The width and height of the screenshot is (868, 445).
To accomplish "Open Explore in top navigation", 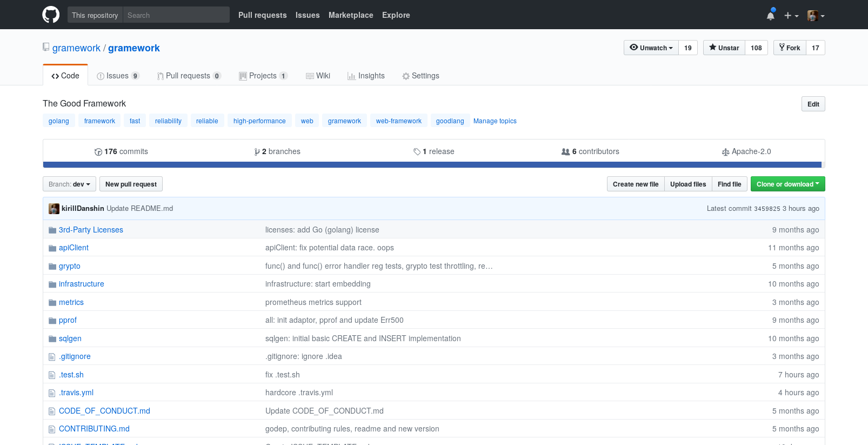I will [x=396, y=15].
